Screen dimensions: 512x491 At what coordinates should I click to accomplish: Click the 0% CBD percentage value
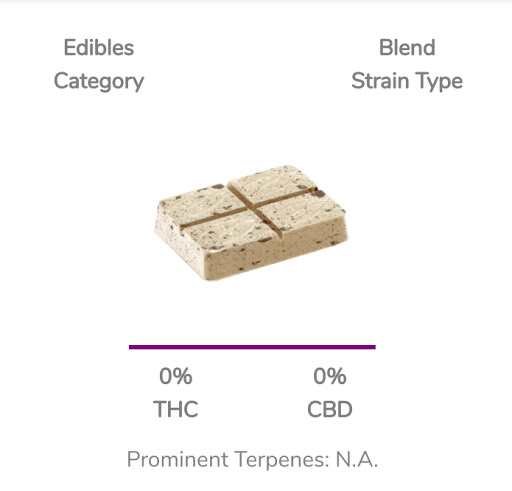tap(330, 376)
